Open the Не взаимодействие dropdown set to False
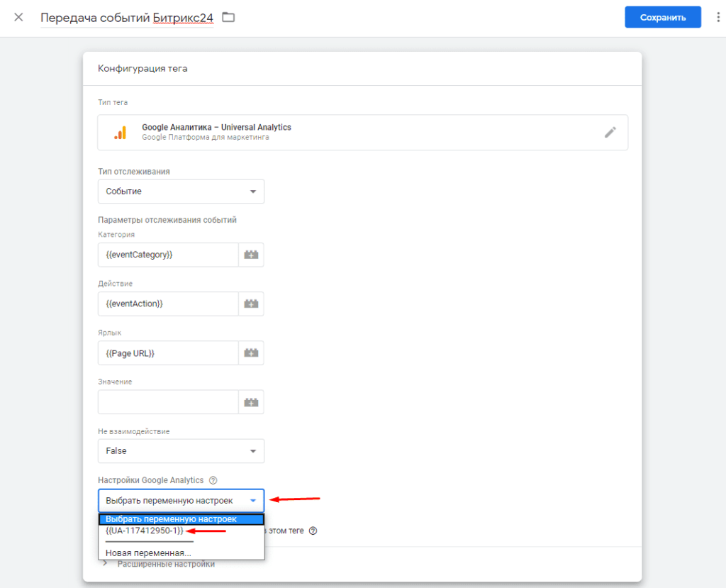This screenshot has width=726, height=588. (x=181, y=451)
